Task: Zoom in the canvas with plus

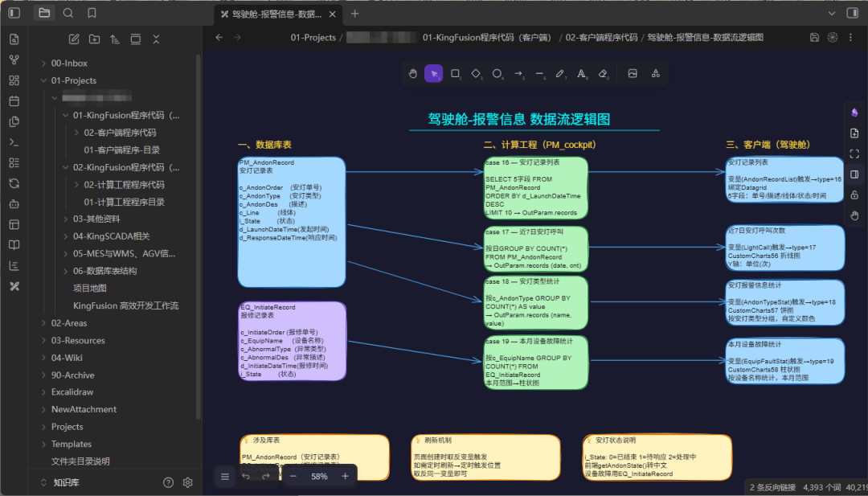Action: [346, 476]
